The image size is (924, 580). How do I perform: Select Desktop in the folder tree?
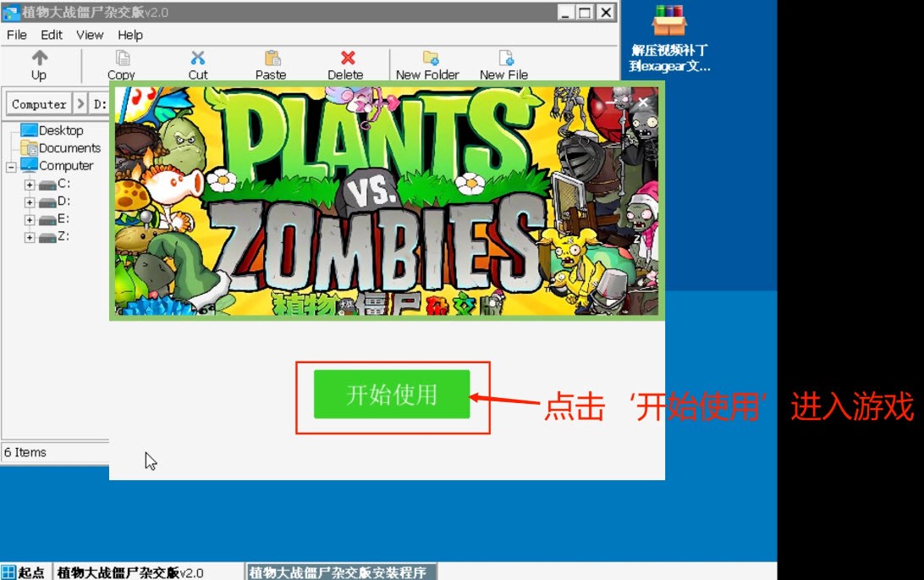61,130
